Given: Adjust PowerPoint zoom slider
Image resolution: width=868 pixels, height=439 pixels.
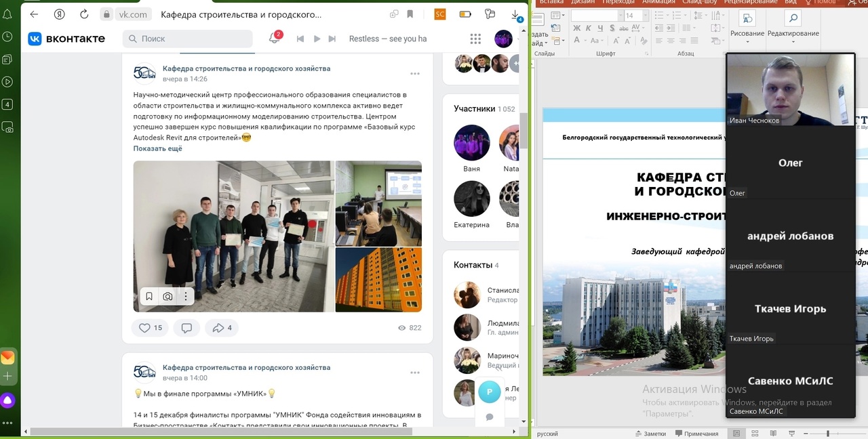Looking at the screenshot, I should coord(828,434).
